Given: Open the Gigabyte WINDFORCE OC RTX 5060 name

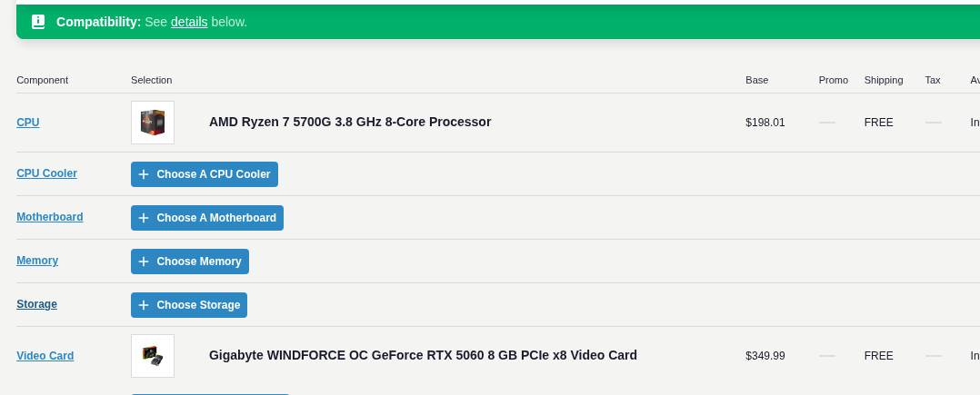Looking at the screenshot, I should pyautogui.click(x=423, y=355).
